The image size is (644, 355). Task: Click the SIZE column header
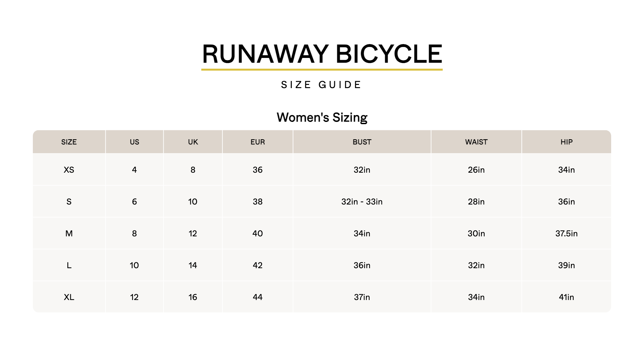[x=69, y=142]
